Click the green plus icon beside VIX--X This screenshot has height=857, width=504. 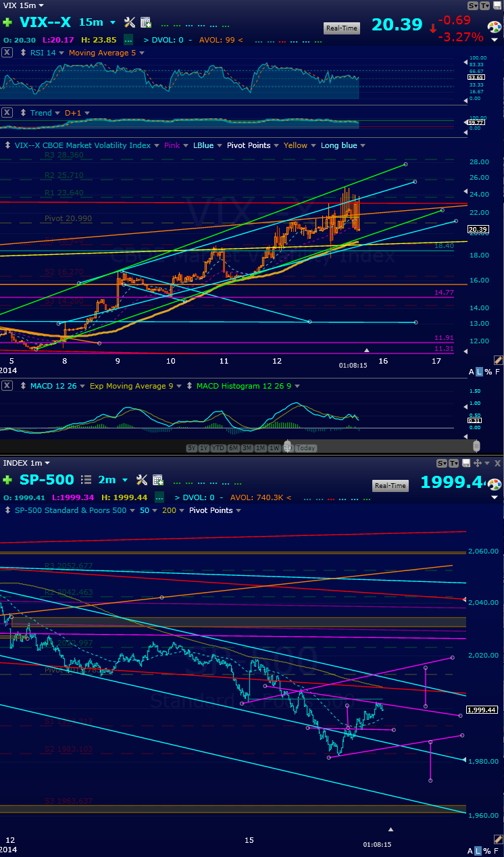pos(7,23)
